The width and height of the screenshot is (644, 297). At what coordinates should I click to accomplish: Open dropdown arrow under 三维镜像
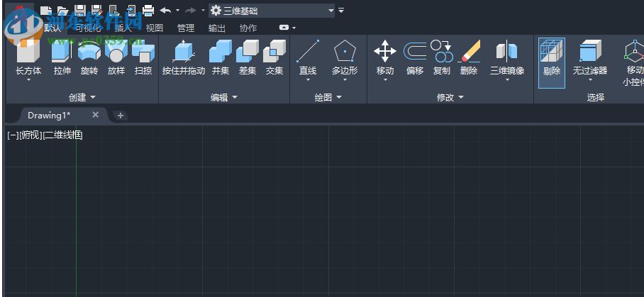click(x=507, y=79)
